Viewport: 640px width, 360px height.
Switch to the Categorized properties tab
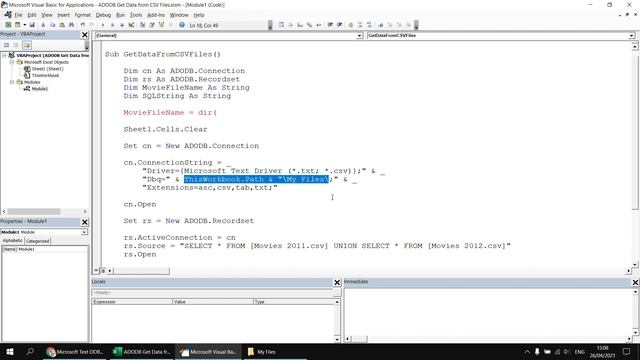click(x=38, y=241)
